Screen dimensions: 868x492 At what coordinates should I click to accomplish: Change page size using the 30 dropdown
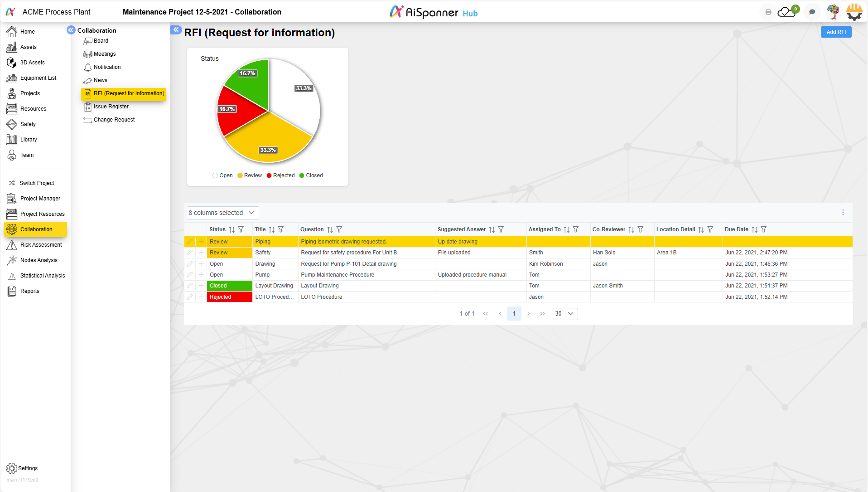tap(564, 313)
